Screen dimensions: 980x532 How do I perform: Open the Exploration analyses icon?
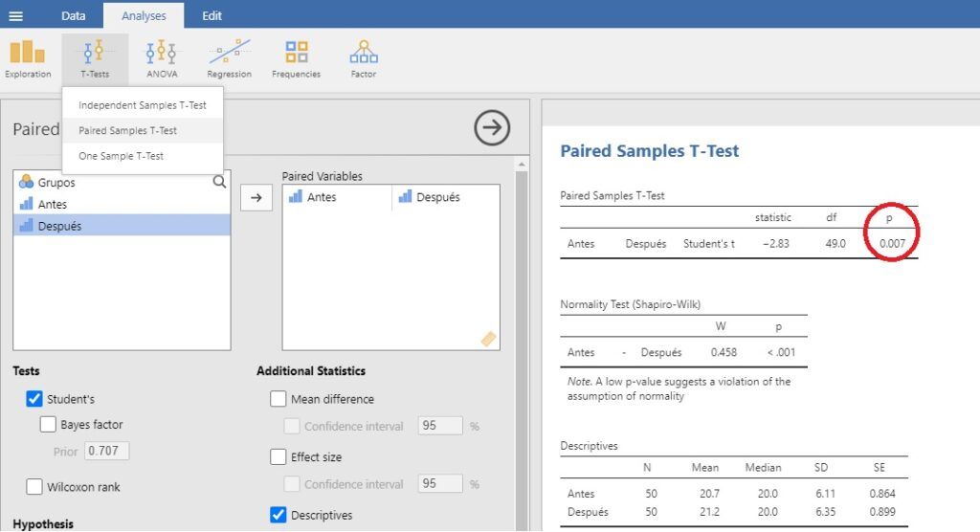pyautogui.click(x=28, y=57)
